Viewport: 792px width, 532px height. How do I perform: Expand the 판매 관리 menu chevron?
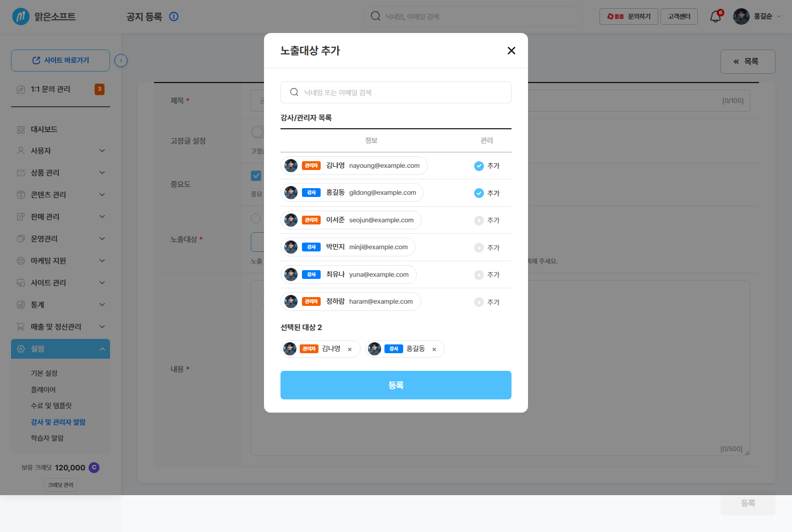point(102,217)
